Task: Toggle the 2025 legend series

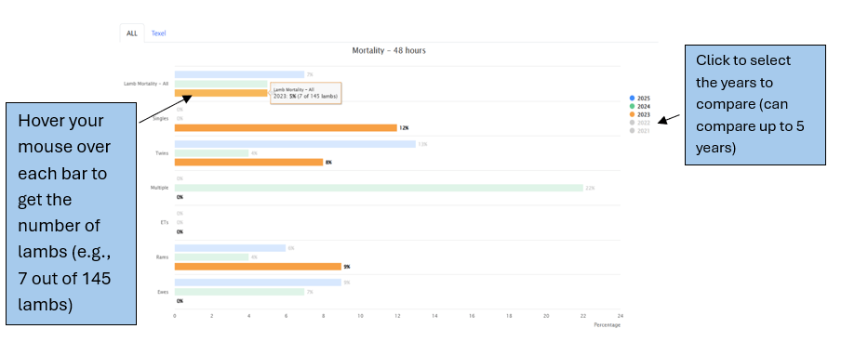Action: click(x=639, y=98)
